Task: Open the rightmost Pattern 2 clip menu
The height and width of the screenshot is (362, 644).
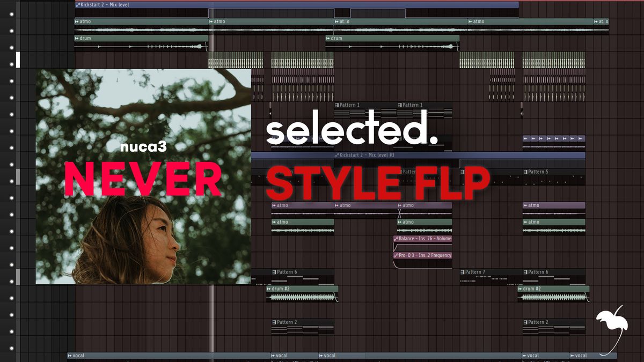Action: pos(525,322)
